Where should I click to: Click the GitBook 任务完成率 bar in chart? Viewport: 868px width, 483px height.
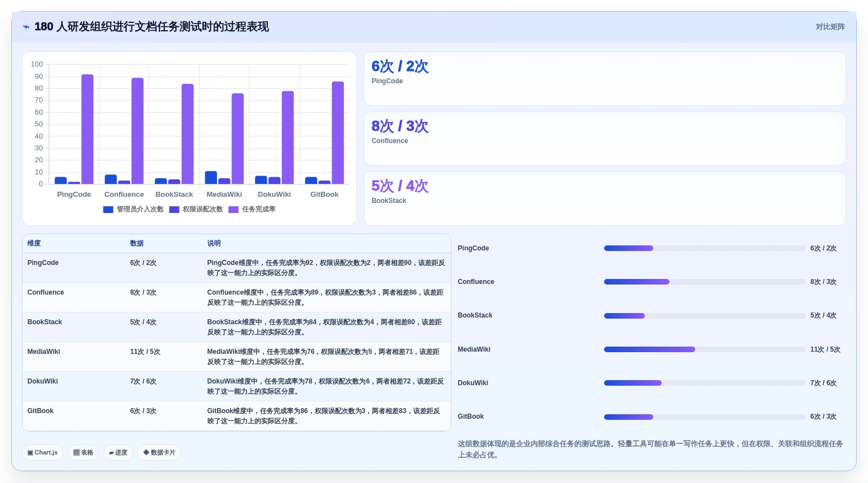click(x=338, y=133)
